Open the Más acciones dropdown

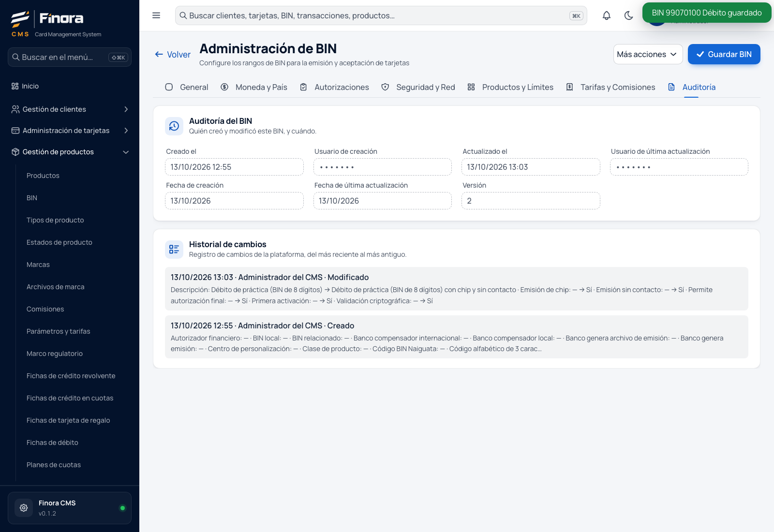648,54
